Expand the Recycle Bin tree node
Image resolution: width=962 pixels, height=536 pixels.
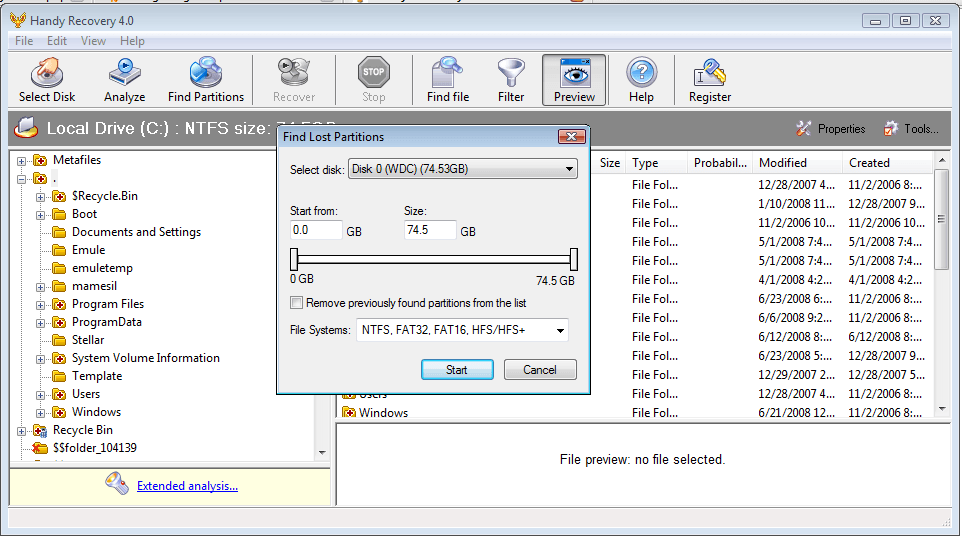[x=21, y=431]
